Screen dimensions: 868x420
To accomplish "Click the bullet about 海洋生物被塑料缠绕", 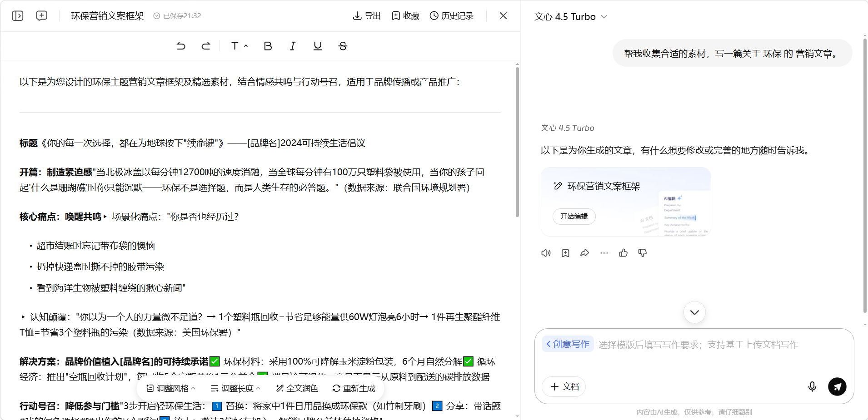I will [111, 288].
